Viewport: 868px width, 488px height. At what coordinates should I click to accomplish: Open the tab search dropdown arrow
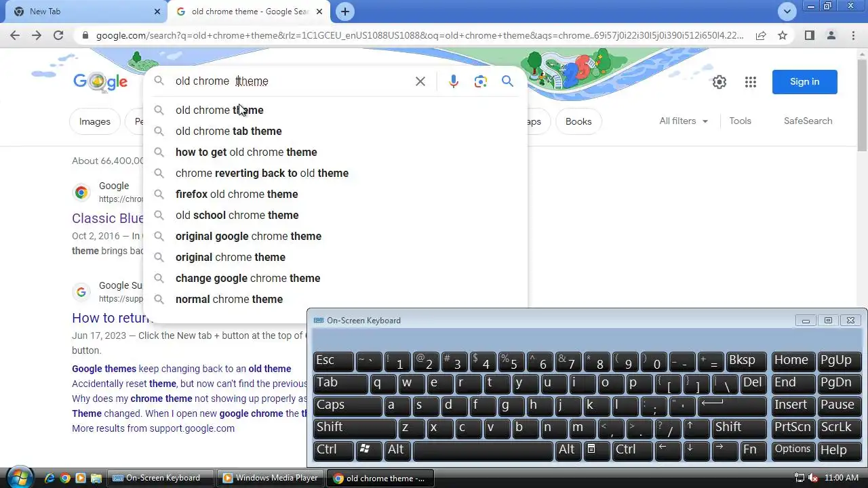coord(787,12)
